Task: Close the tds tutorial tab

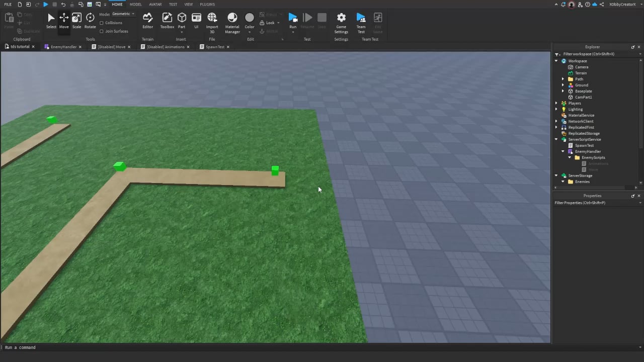Action: click(x=33, y=47)
